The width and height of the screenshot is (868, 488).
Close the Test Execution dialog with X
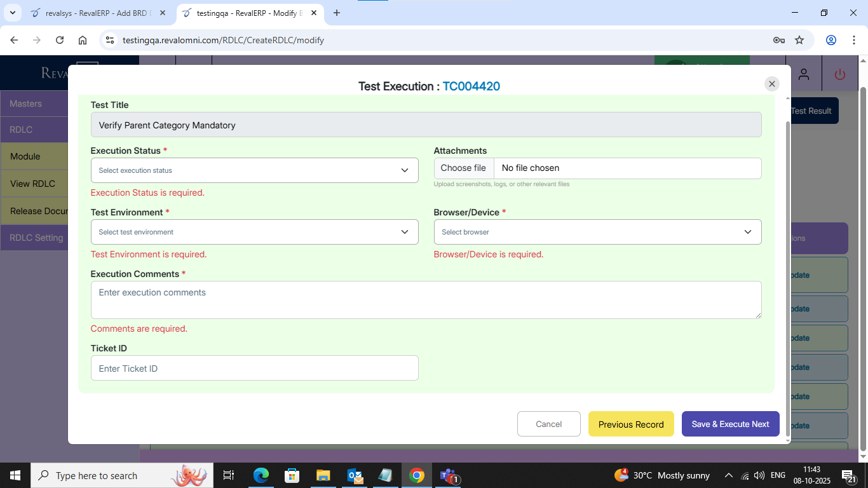pyautogui.click(x=772, y=84)
